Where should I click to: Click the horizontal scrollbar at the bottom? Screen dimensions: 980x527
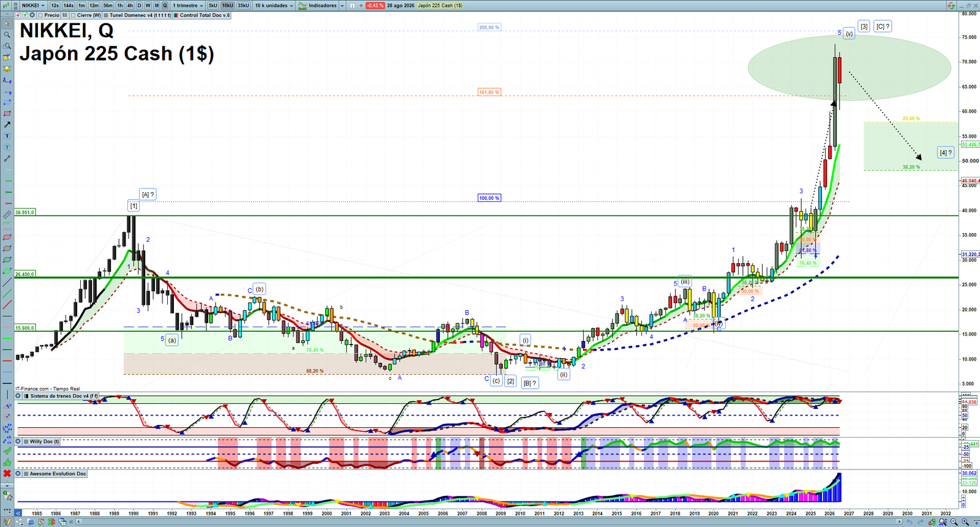[488, 522]
